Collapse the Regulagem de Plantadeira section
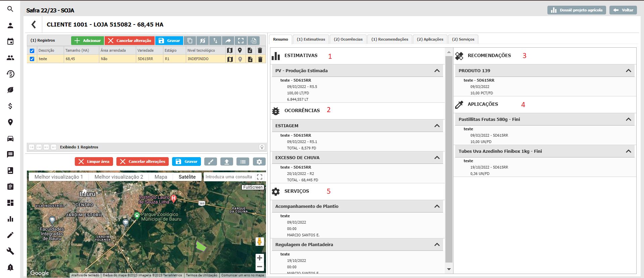Screen dimensions: 644x278 click(x=437, y=244)
